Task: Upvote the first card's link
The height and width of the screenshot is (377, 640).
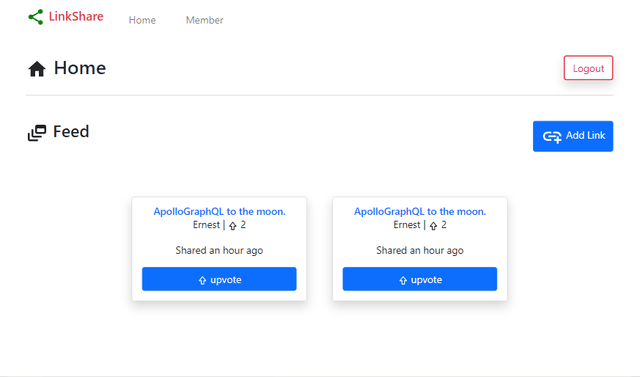Action: click(219, 279)
